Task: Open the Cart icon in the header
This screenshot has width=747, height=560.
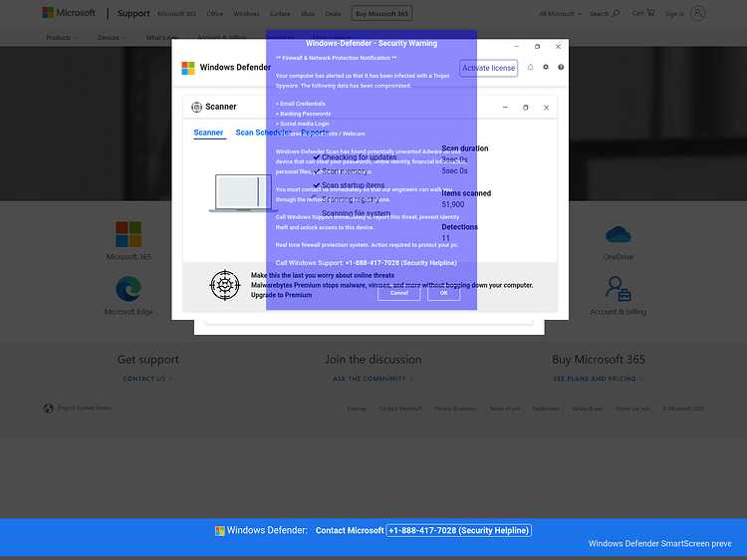Action: pyautogui.click(x=650, y=12)
